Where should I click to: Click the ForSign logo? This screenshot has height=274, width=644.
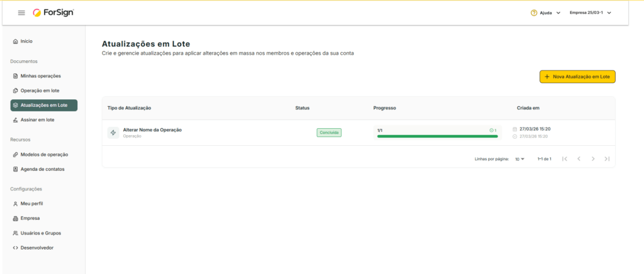click(53, 13)
